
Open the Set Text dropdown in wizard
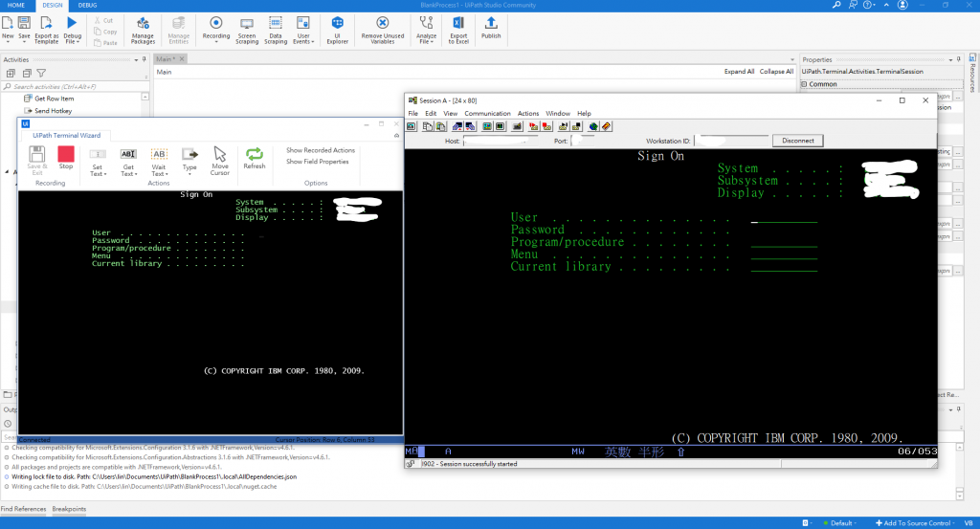(105, 174)
